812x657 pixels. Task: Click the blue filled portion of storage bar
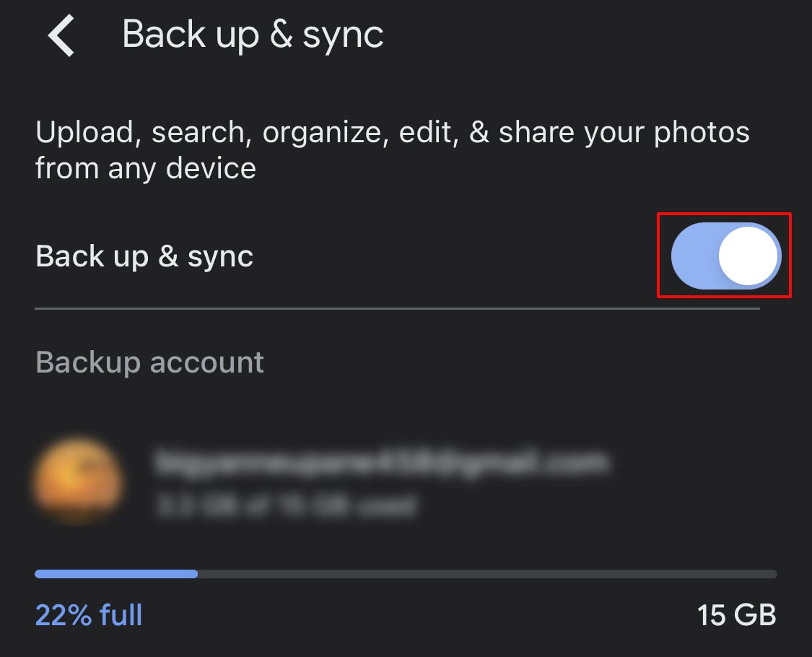tap(116, 573)
